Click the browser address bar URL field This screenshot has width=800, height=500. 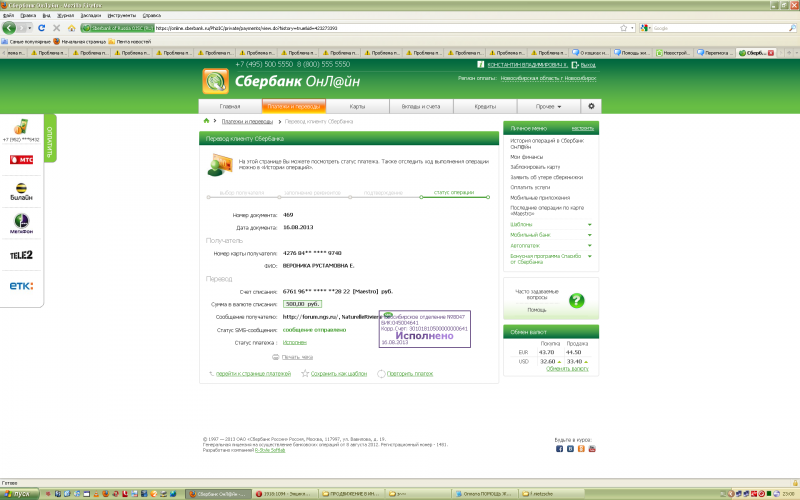tap(386, 28)
